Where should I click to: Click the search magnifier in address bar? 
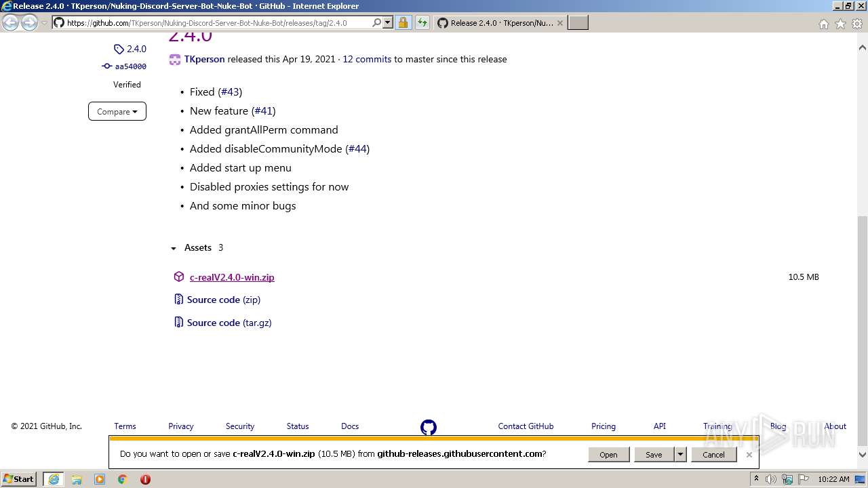point(376,22)
